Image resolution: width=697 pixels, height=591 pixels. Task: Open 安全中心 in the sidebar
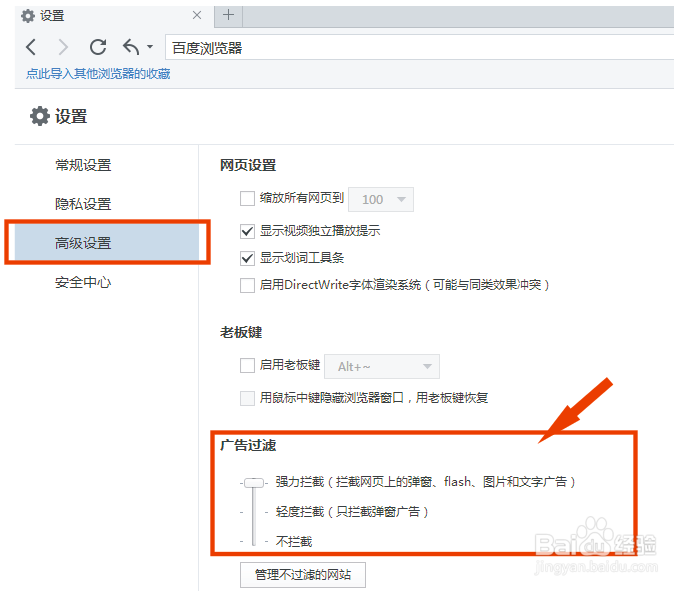pyautogui.click(x=83, y=282)
